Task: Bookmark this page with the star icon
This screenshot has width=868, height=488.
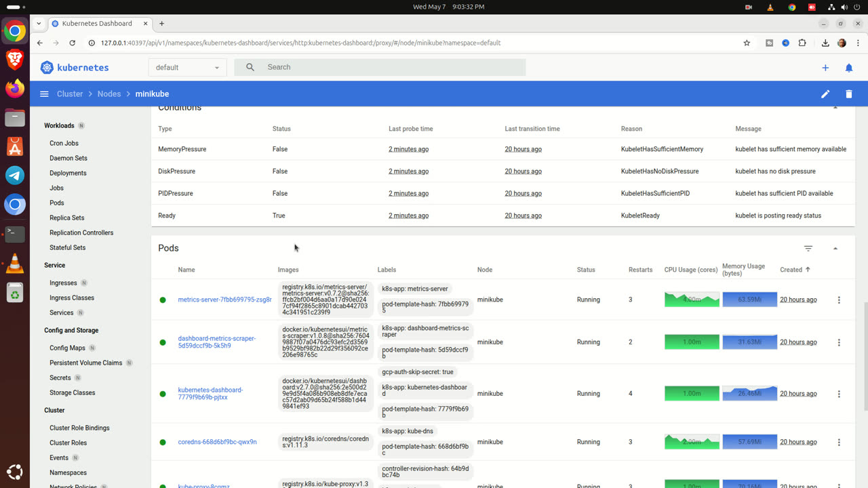Action: (747, 43)
